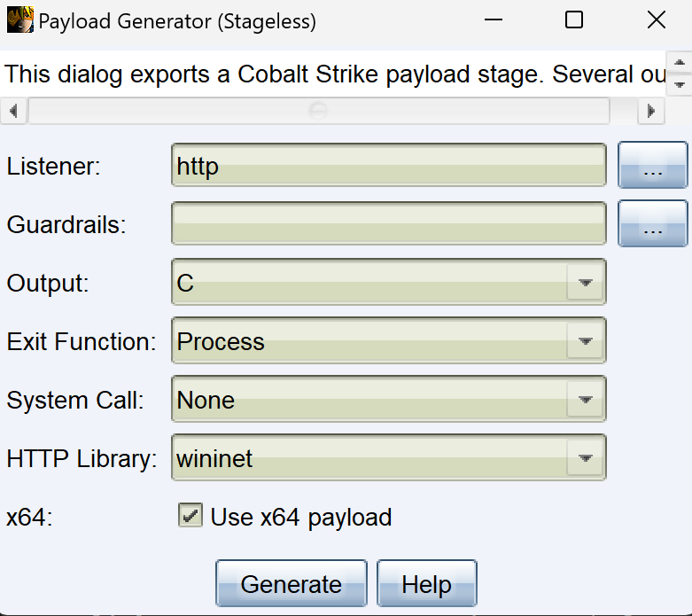Focus the Listener text field
Viewport: 692px width, 616px height.
click(388, 165)
